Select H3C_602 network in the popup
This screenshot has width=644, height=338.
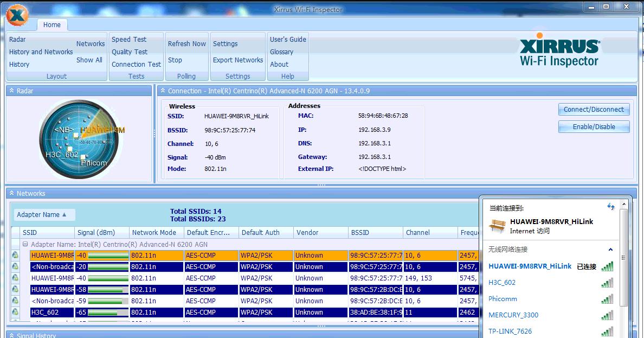point(502,283)
